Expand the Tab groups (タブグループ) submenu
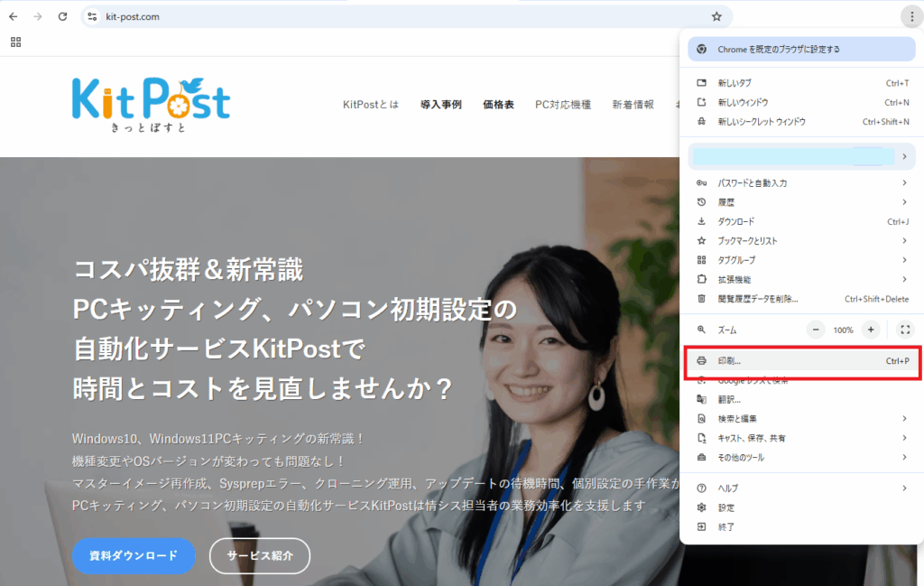Viewport: 924px width, 586px height. click(801, 260)
